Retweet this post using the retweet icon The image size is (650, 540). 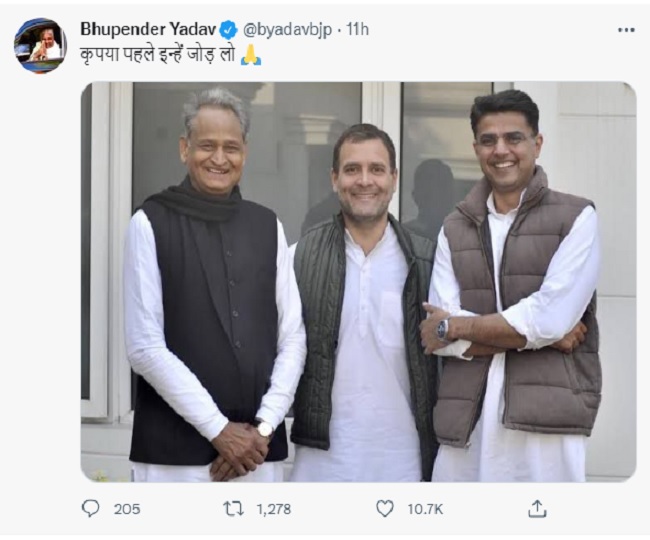[x=233, y=508]
